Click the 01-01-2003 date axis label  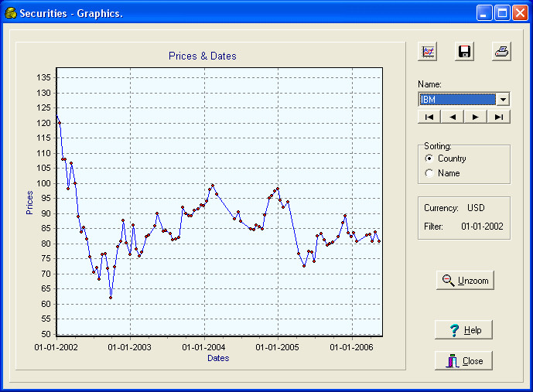coord(129,347)
